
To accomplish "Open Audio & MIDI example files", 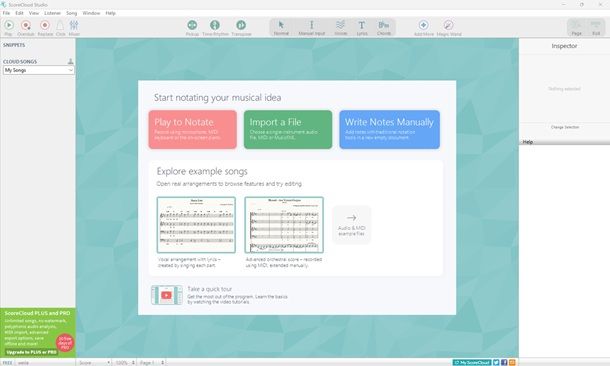I will click(x=352, y=225).
